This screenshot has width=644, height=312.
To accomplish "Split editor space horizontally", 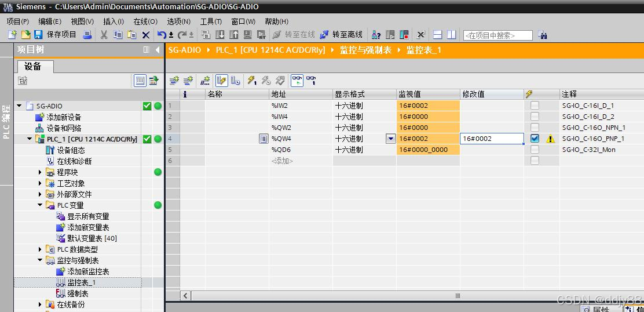I will (438, 35).
